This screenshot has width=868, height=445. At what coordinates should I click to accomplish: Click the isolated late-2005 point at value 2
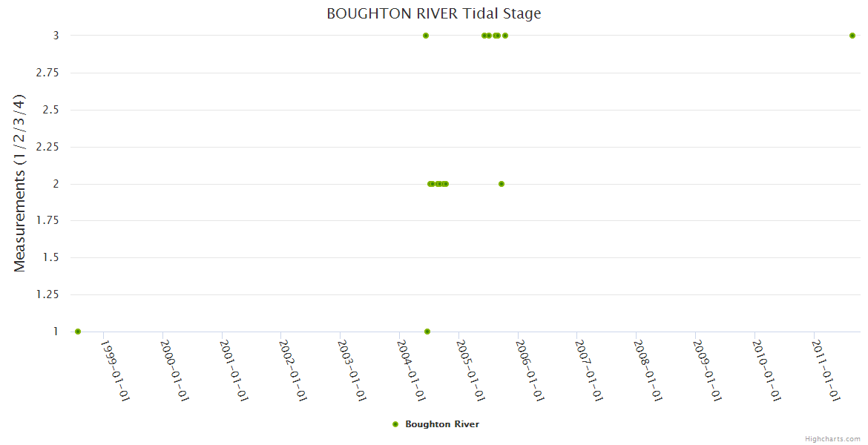[502, 184]
